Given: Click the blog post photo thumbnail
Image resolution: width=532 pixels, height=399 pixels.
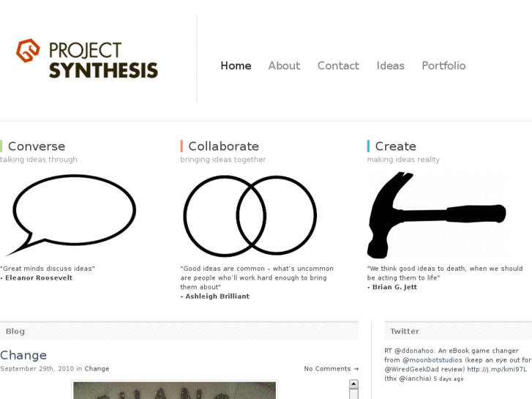Looking at the screenshot, I should 174,390.
